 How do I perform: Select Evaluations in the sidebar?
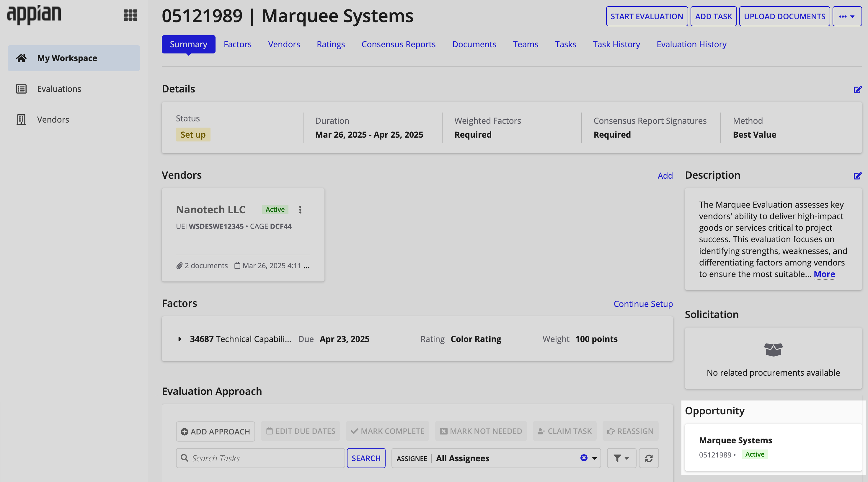click(74, 89)
